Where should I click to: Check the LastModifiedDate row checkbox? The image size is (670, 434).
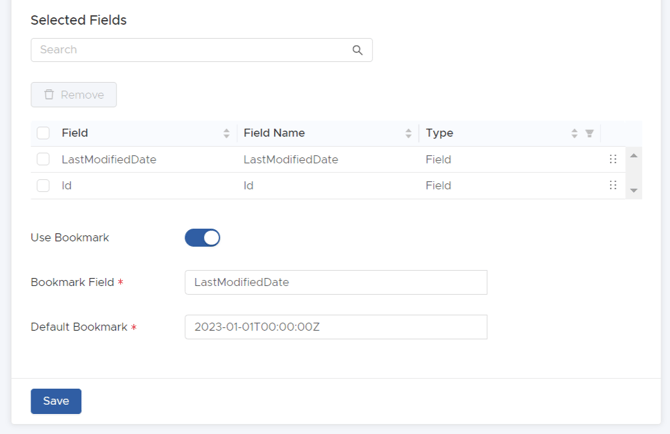43,159
